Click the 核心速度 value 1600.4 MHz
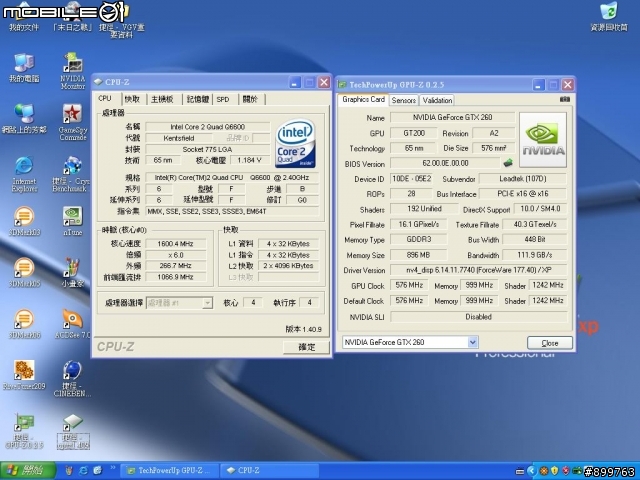Viewport: 640px width, 480px height. [x=176, y=244]
